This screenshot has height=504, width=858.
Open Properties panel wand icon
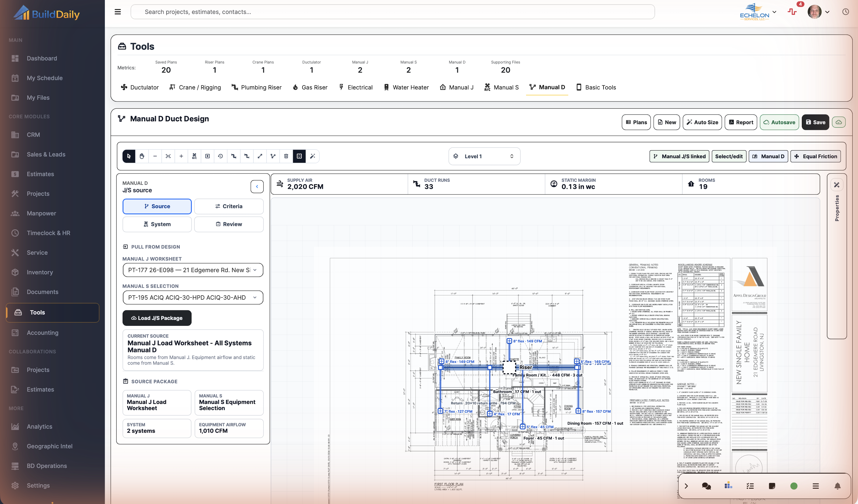pyautogui.click(x=837, y=185)
